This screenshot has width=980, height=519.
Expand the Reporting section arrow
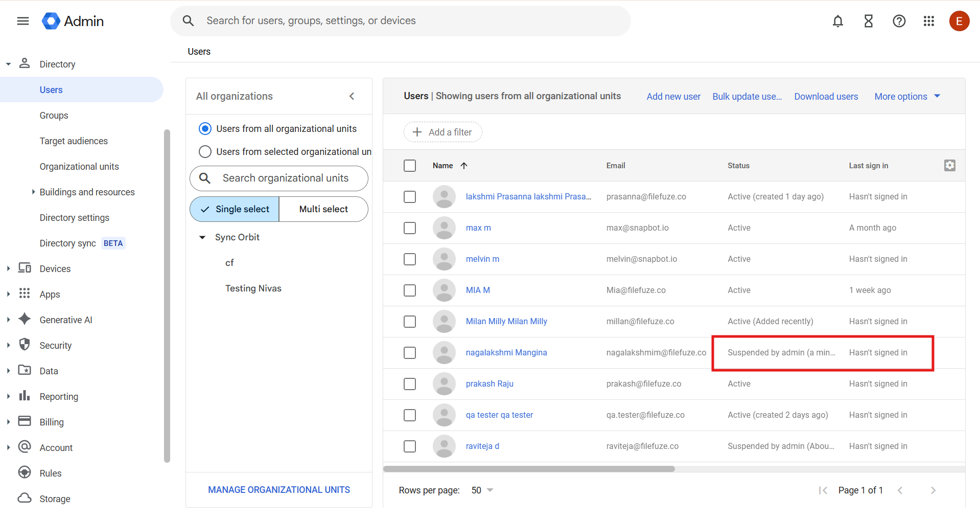coord(8,397)
